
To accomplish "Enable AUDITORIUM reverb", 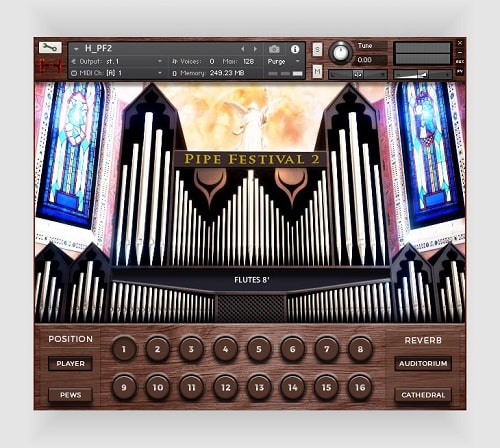I will click(423, 364).
